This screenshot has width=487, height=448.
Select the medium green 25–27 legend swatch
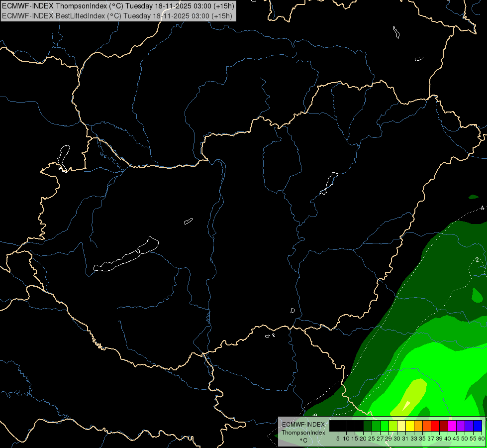tap(376, 426)
